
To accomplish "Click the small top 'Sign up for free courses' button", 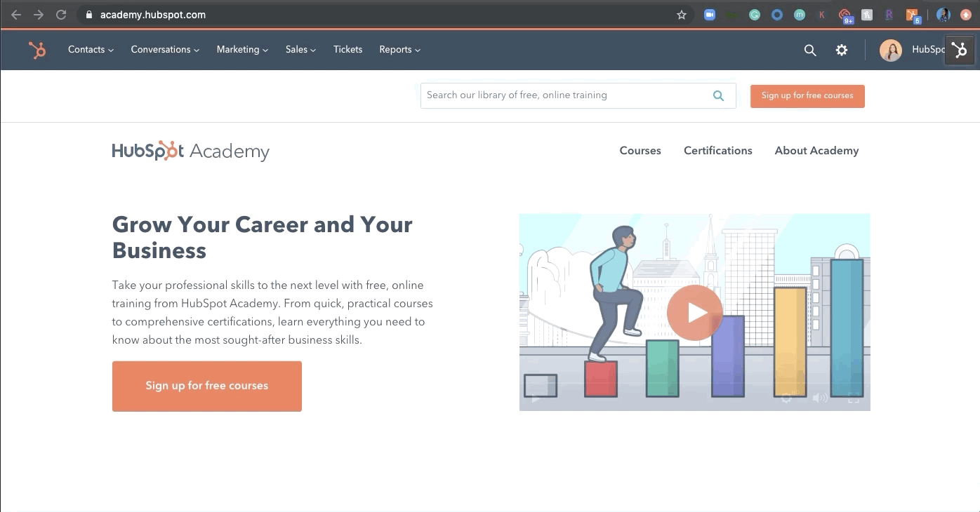I will tap(807, 96).
